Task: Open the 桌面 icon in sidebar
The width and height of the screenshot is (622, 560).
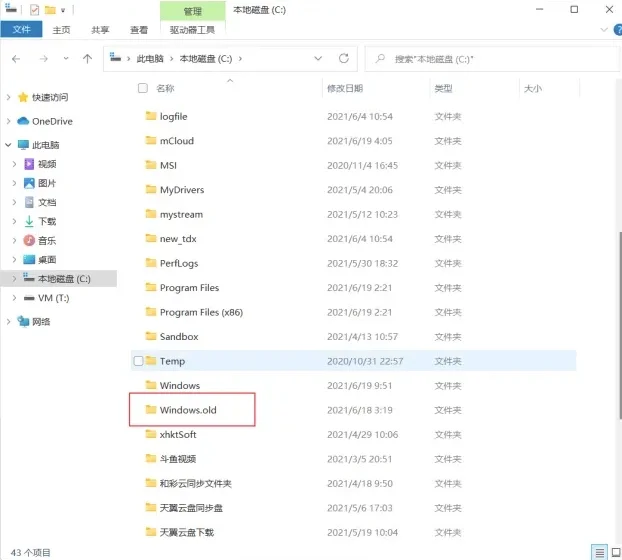Action: 29,260
